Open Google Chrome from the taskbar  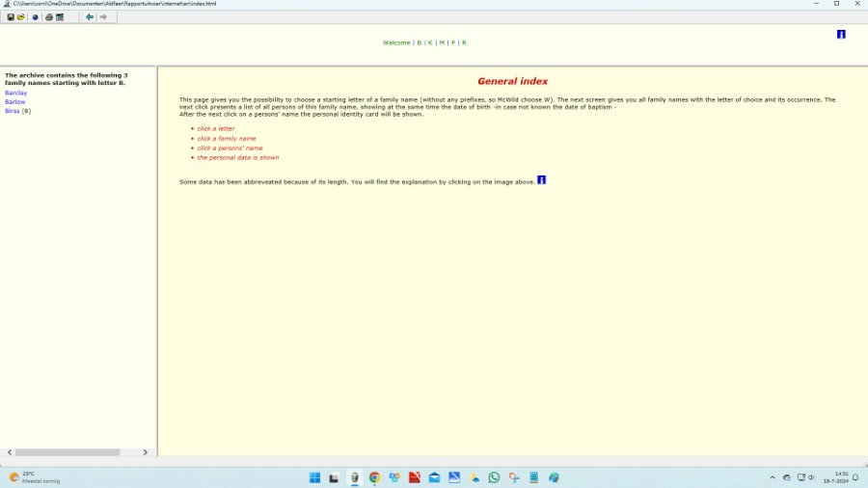374,477
